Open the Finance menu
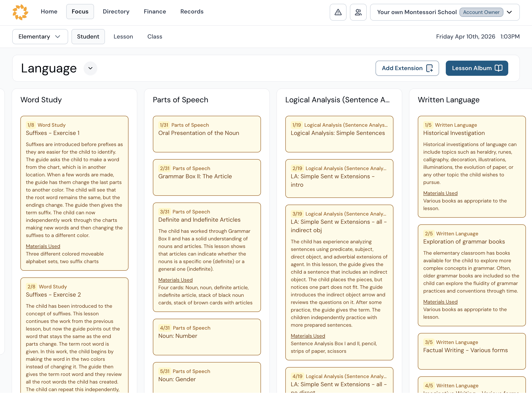This screenshot has width=532, height=397. click(x=155, y=12)
